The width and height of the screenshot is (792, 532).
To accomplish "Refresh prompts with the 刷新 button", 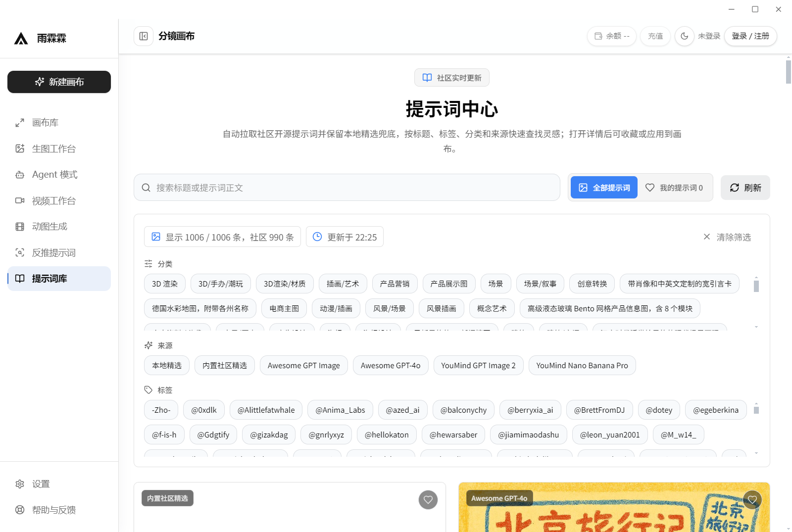I will coord(745,188).
